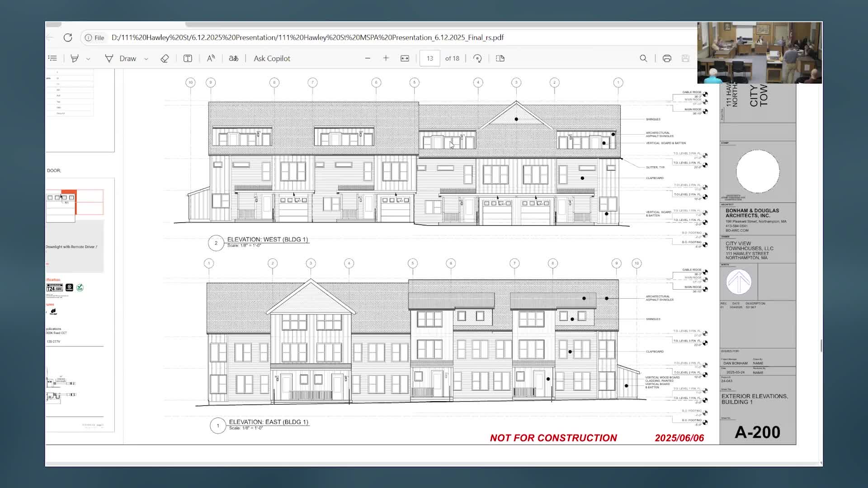868x488 pixels.
Task: Click the north arrow symbol in title block
Action: 739,282
